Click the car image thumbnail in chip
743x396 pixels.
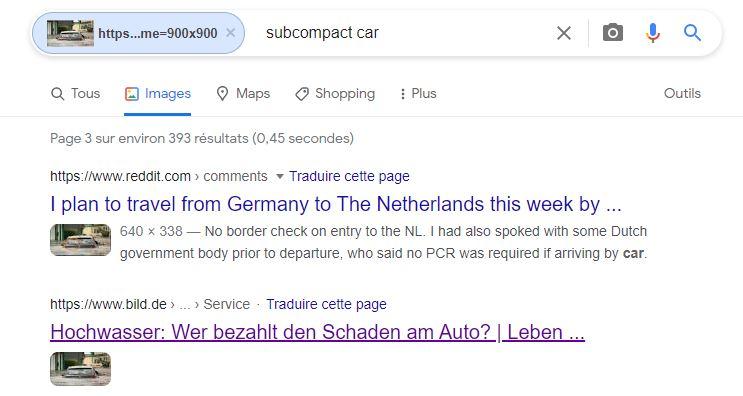tap(70, 33)
